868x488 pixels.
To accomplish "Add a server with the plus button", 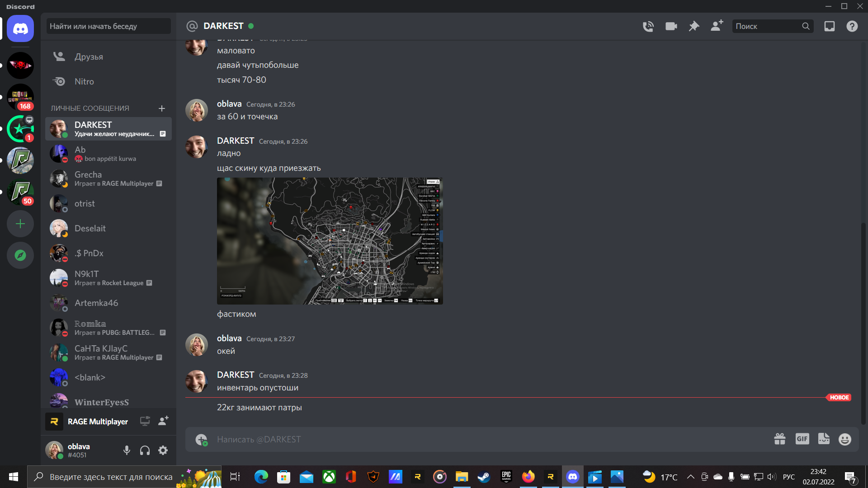I will click(20, 224).
